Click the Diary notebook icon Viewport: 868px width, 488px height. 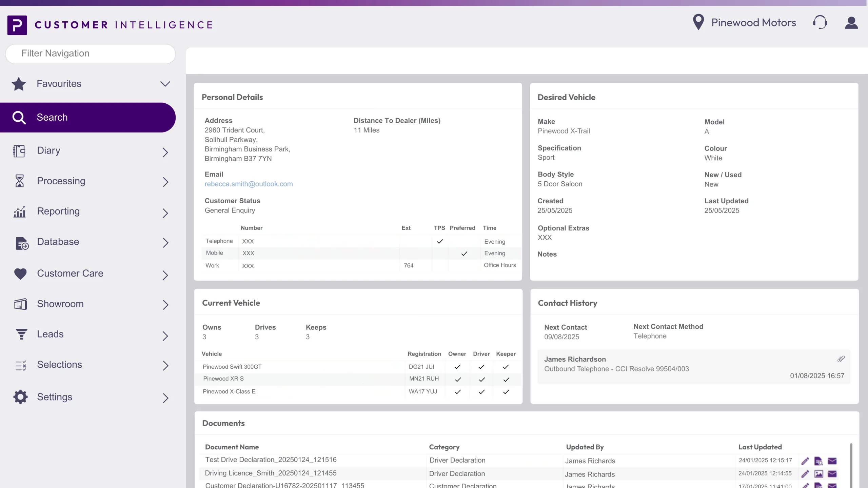(x=19, y=151)
